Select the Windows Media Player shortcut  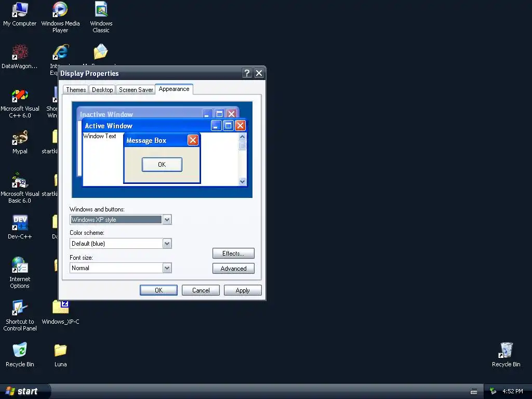60,17
